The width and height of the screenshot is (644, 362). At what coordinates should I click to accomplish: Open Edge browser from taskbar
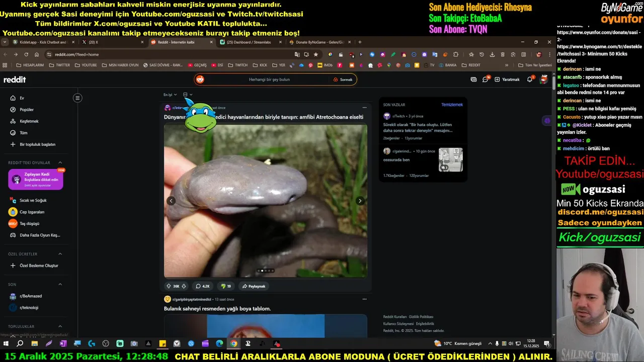(219, 344)
